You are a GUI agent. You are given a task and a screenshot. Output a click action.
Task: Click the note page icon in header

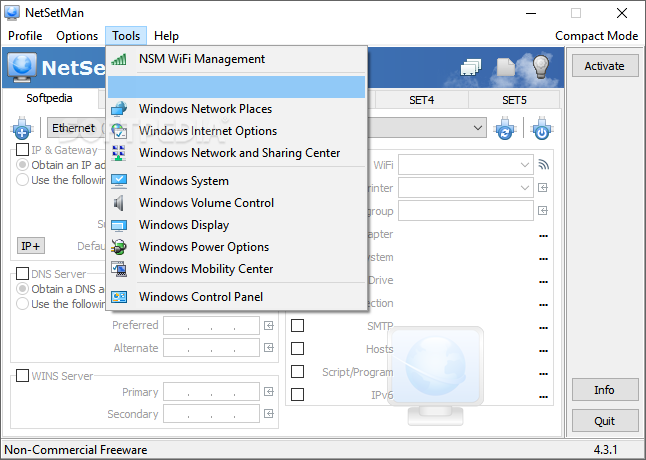tap(506, 67)
